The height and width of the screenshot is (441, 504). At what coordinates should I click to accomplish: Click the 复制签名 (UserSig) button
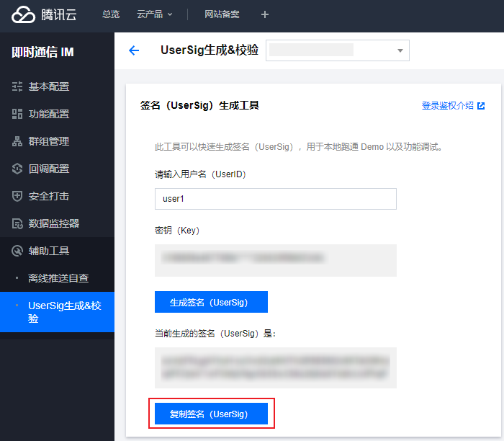click(x=211, y=414)
